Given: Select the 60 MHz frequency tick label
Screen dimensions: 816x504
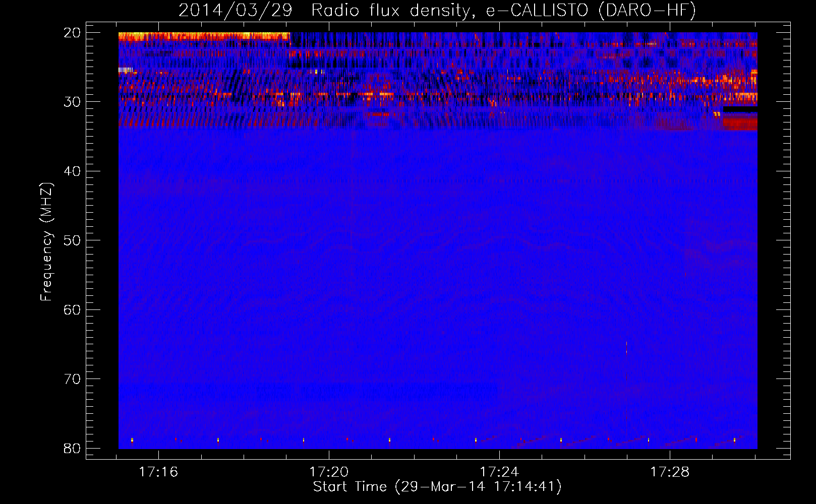Looking at the screenshot, I should point(73,310).
